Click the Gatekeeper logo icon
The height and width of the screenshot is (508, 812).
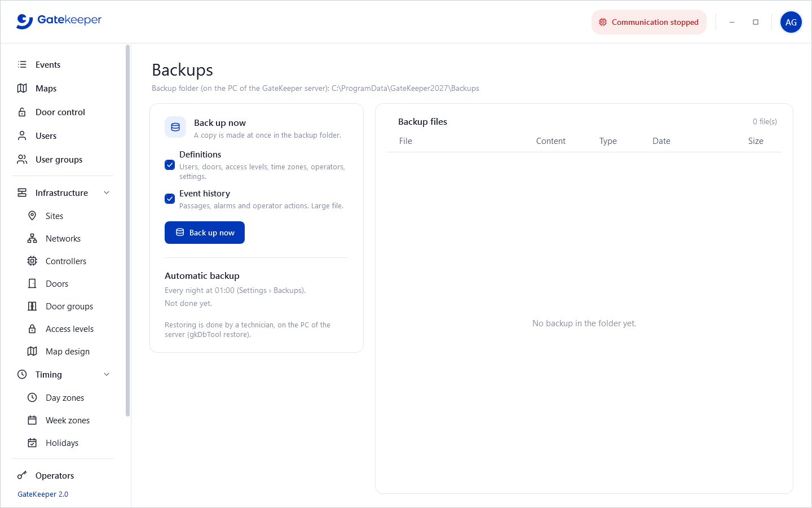25,21
